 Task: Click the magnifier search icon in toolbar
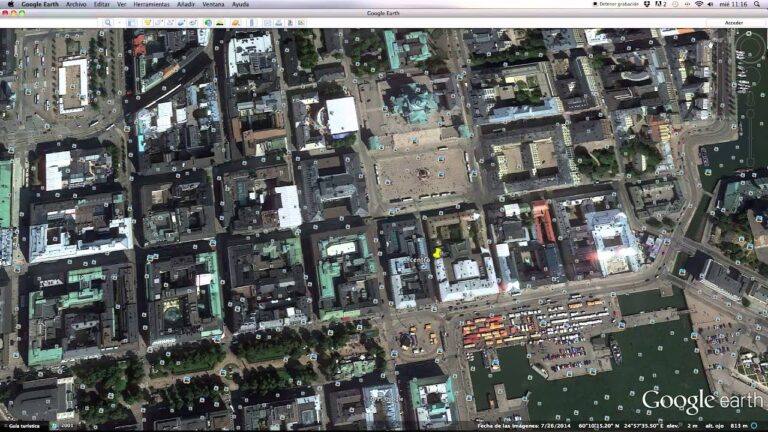click(x=108, y=23)
